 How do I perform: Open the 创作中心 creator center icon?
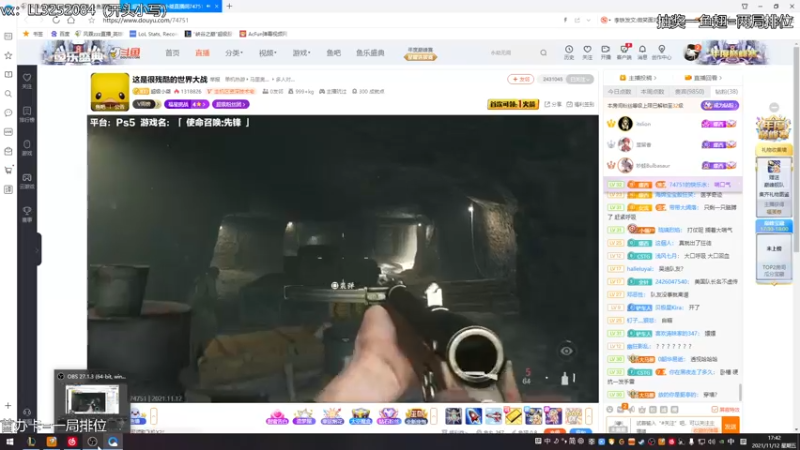662,52
